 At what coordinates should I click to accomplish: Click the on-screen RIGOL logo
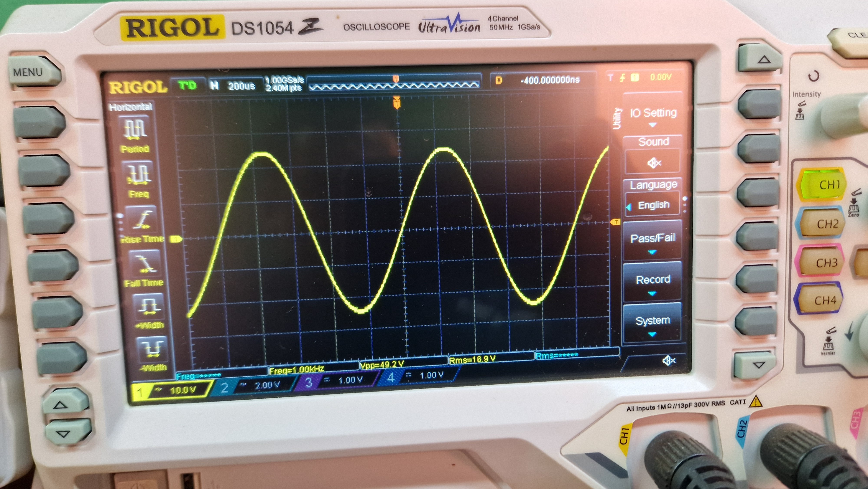coord(138,87)
